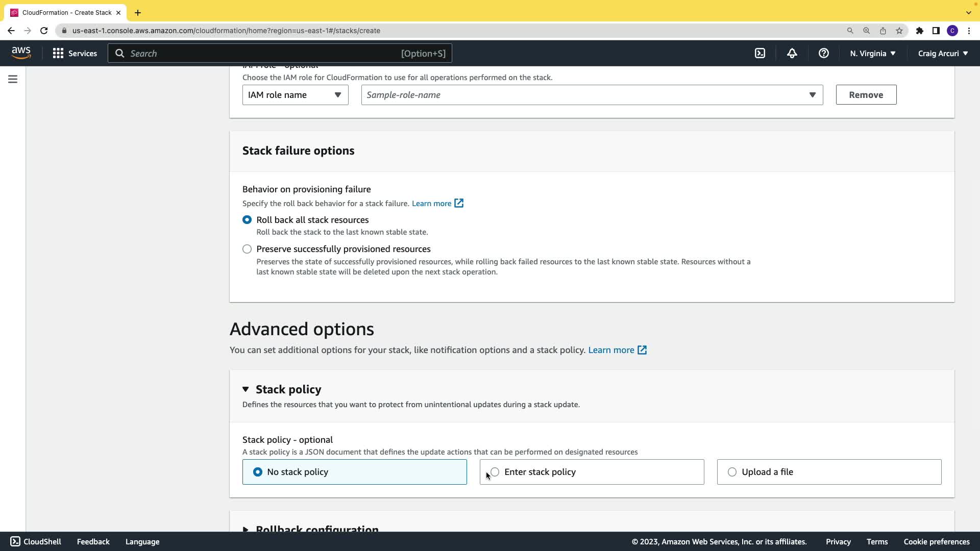Open the Sample-role-name selector
Screen dimensions: 980x551
point(592,95)
